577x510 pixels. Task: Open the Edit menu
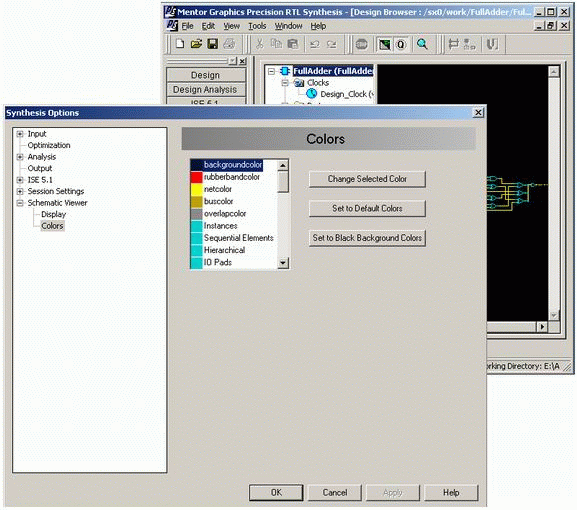pyautogui.click(x=208, y=26)
